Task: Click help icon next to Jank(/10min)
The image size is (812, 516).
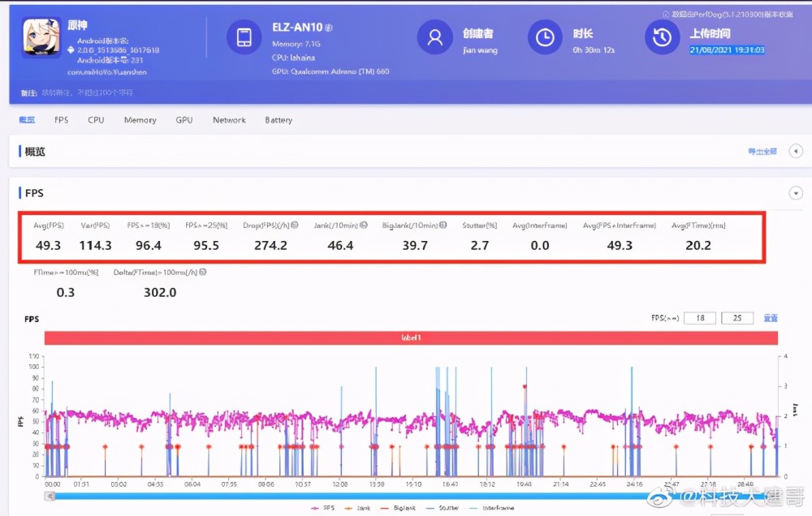Action: tap(364, 226)
